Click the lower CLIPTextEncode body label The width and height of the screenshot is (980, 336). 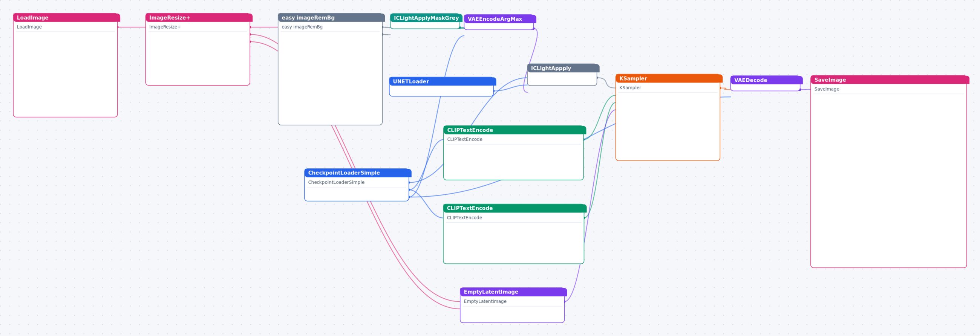[x=464, y=218]
